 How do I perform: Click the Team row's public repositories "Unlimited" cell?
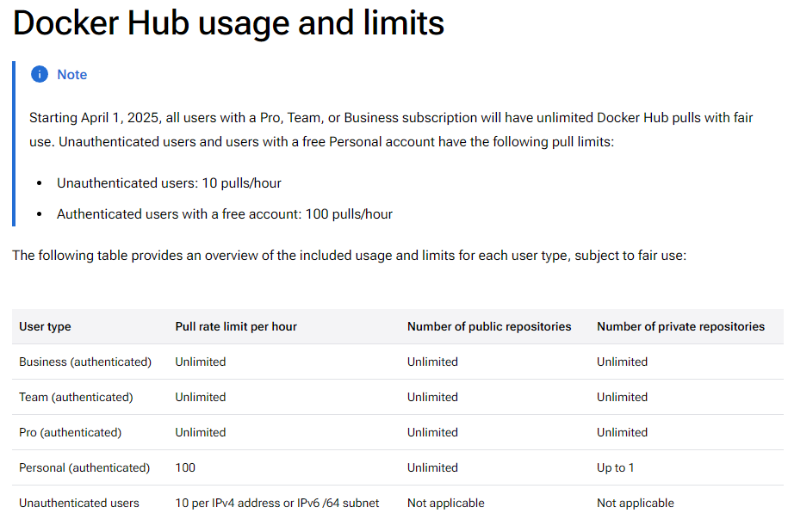coord(432,397)
